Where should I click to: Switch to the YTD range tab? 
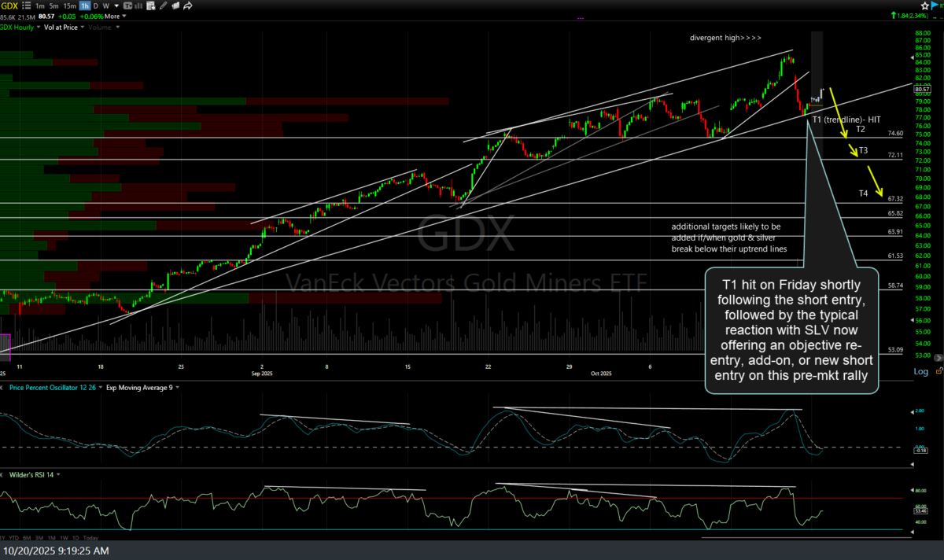tap(13, 538)
